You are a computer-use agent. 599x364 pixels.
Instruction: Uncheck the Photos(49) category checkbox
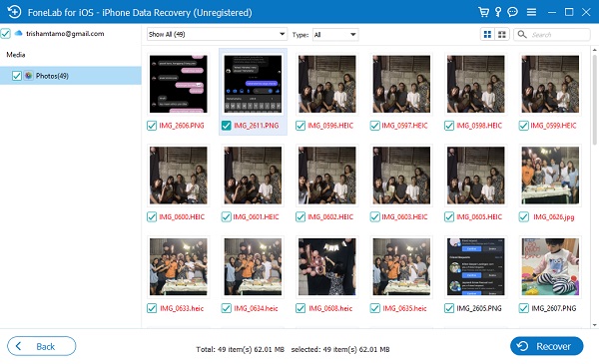pyautogui.click(x=16, y=76)
